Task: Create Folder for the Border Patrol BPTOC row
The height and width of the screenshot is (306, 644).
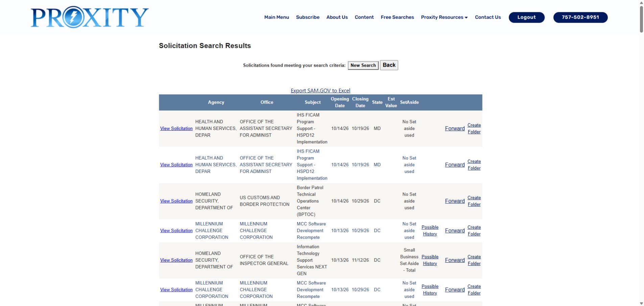Action: tap(474, 201)
